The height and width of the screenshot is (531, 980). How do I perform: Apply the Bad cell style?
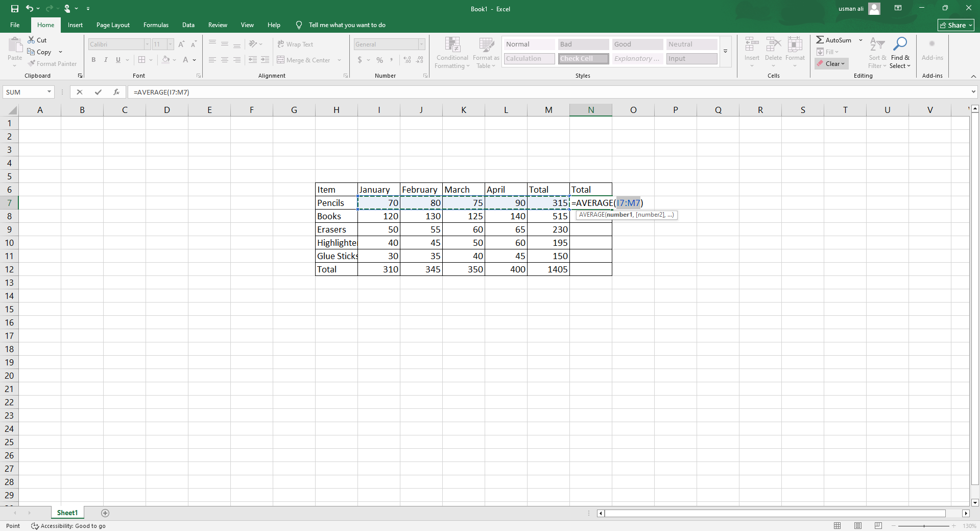[x=584, y=44]
